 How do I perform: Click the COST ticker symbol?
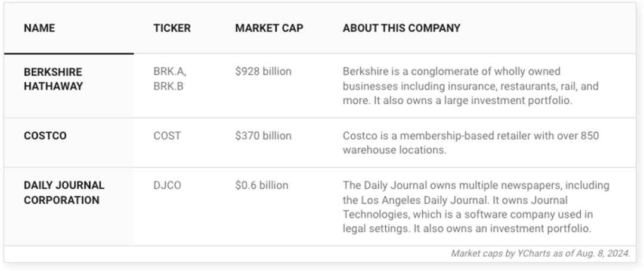167,136
